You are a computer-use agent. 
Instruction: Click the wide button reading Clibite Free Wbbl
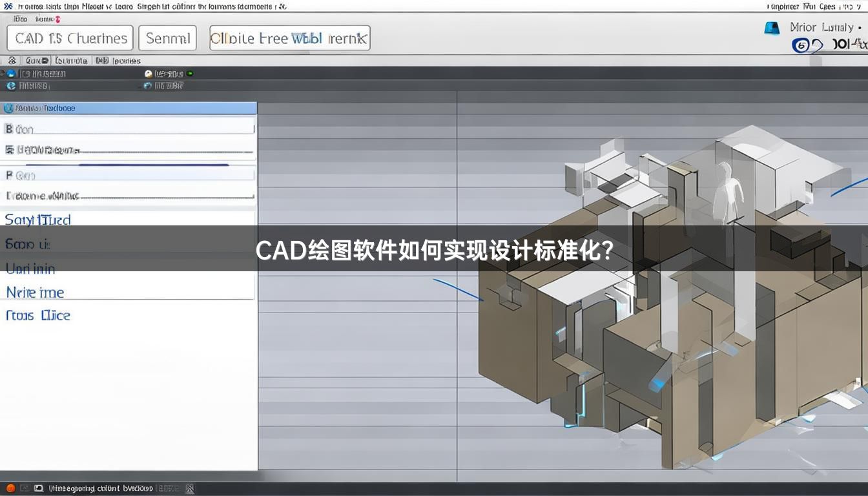289,38
